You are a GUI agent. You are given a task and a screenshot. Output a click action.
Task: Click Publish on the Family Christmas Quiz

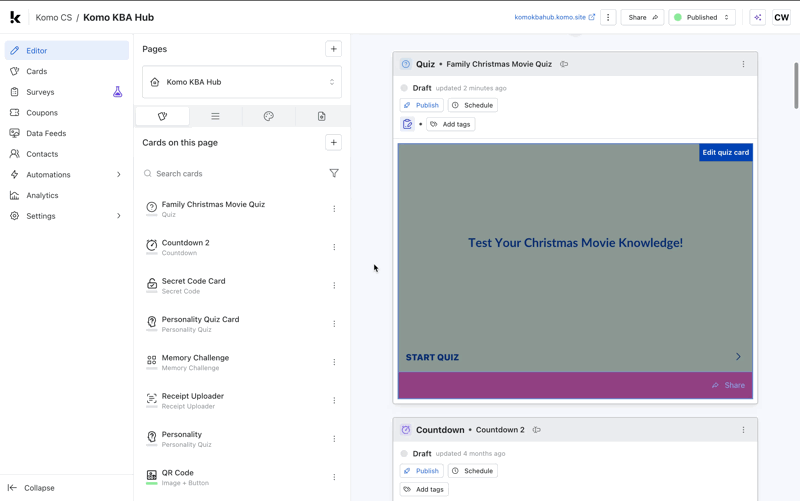pyautogui.click(x=421, y=105)
